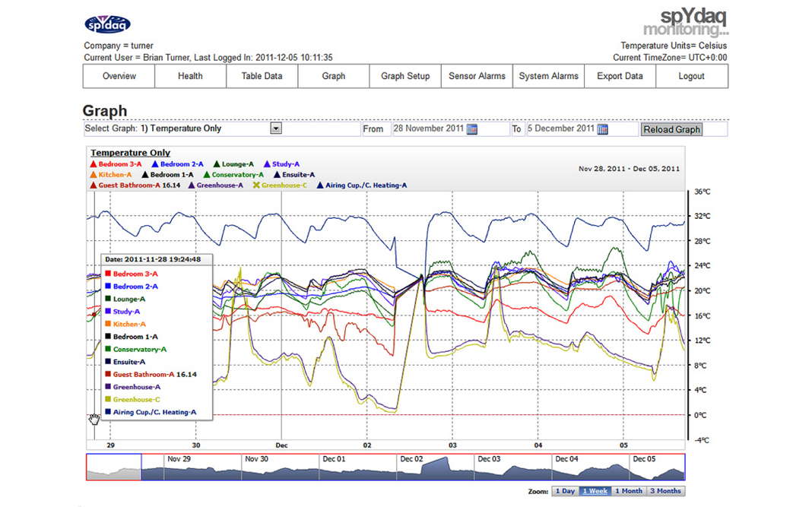Open the Sensor Alarms tab

[477, 76]
